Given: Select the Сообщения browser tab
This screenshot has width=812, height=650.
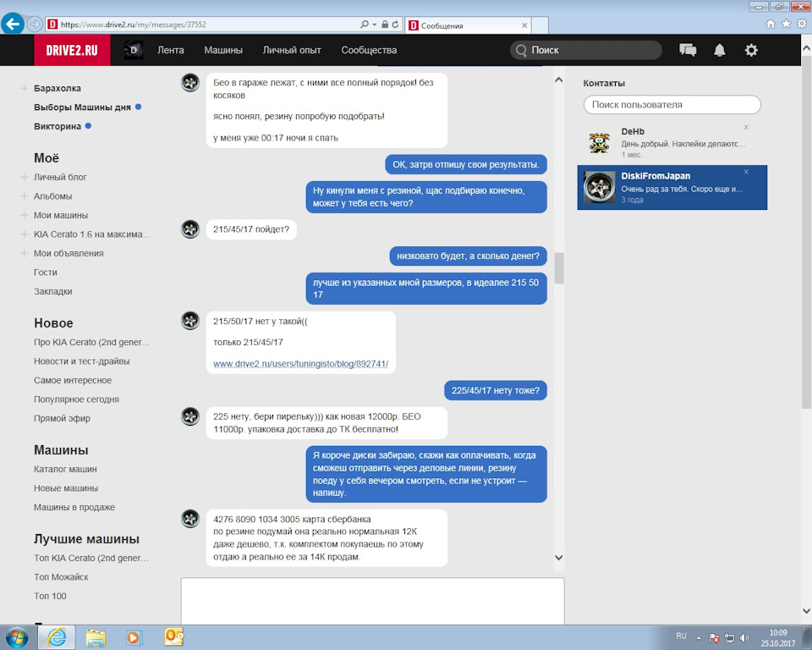Looking at the screenshot, I should coord(468,25).
